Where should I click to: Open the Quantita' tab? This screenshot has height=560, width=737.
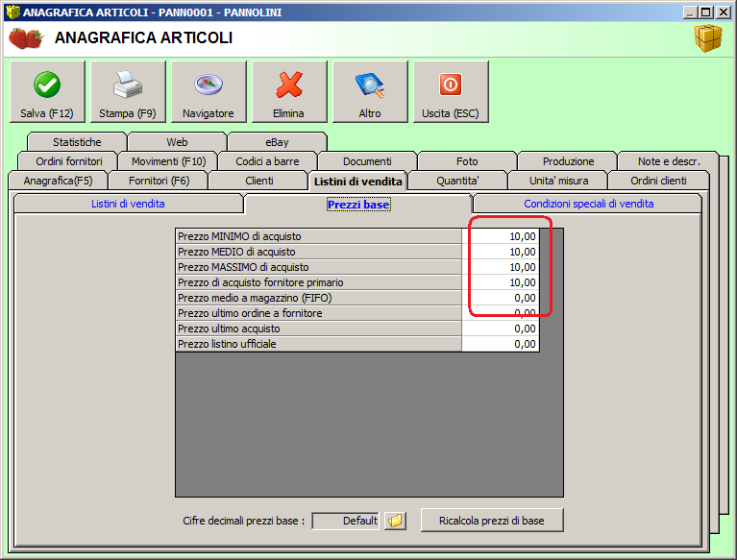pos(457,181)
